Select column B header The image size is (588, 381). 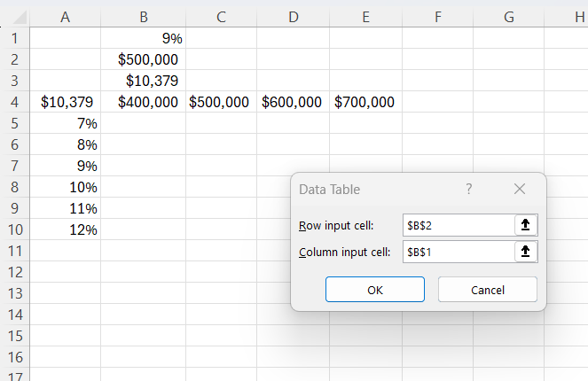click(x=144, y=17)
